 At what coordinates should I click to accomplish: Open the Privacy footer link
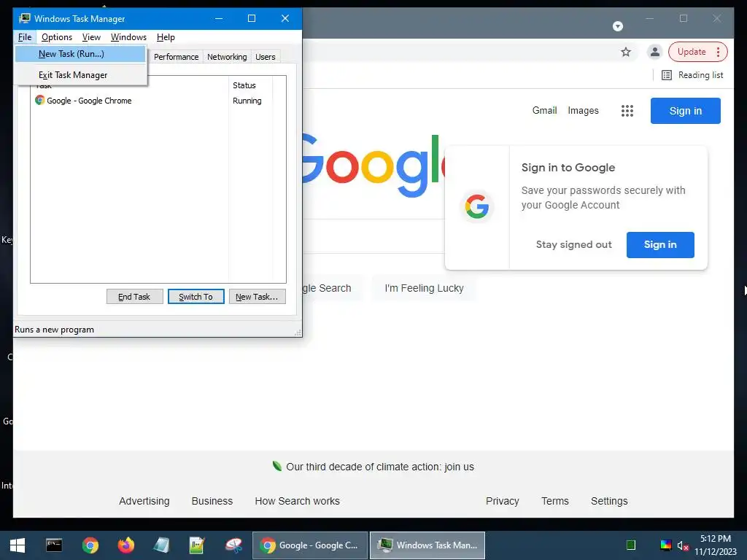tap(502, 501)
